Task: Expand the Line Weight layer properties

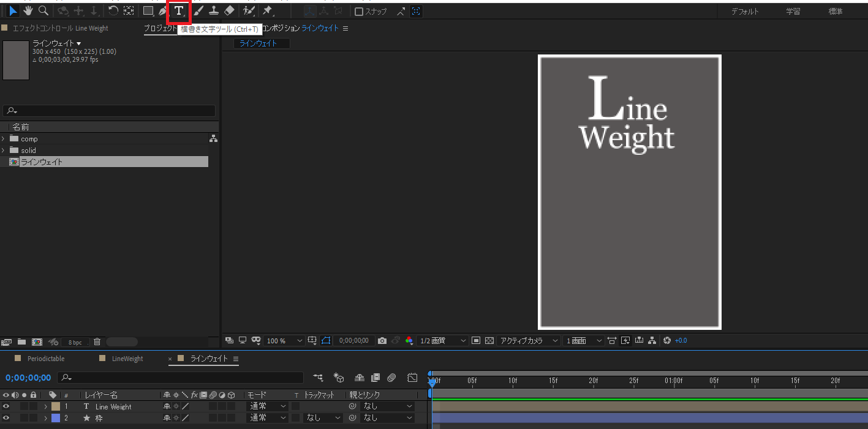Action: [x=45, y=406]
